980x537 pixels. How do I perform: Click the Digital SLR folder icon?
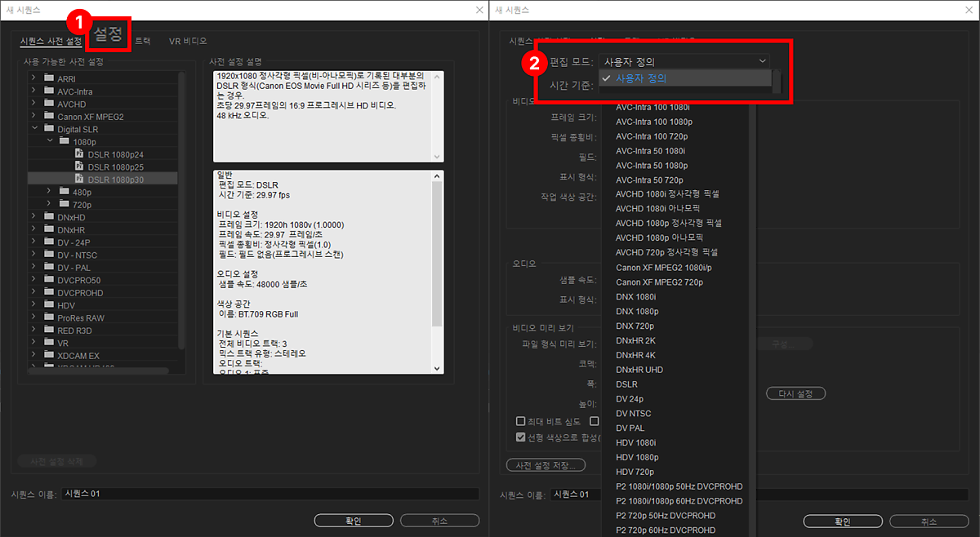click(47, 128)
